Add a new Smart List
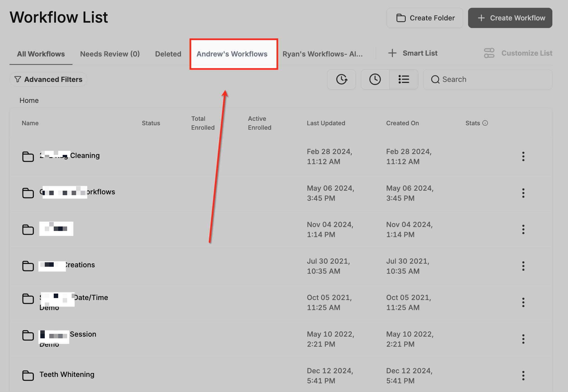The height and width of the screenshot is (392, 568). 413,53
